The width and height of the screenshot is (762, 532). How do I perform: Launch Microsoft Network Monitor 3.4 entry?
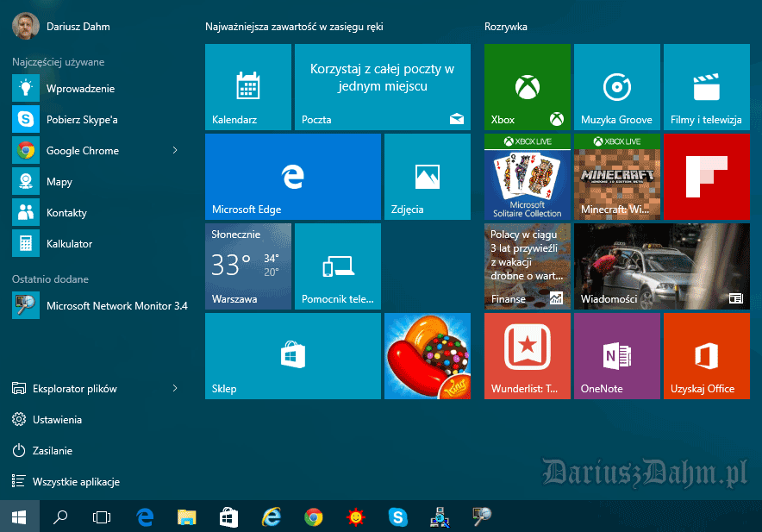click(100, 305)
